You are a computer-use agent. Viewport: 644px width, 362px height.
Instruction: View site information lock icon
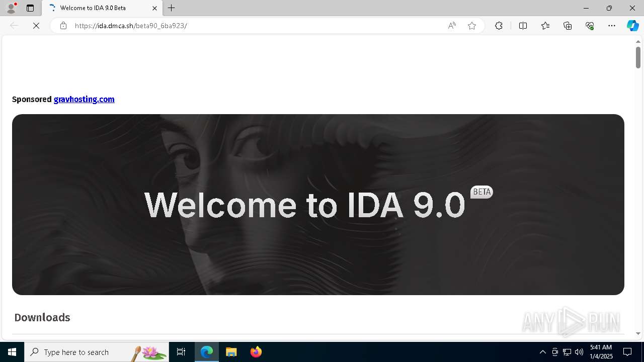pyautogui.click(x=63, y=26)
